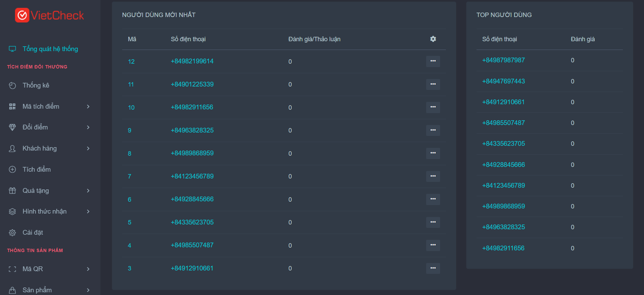
Task: Click the gift box icon for Quà tặng
Action: 12,191
